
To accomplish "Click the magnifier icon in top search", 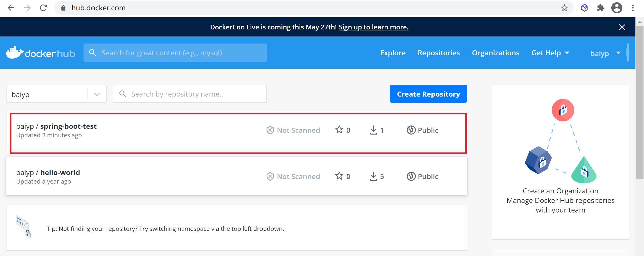I will coord(93,53).
